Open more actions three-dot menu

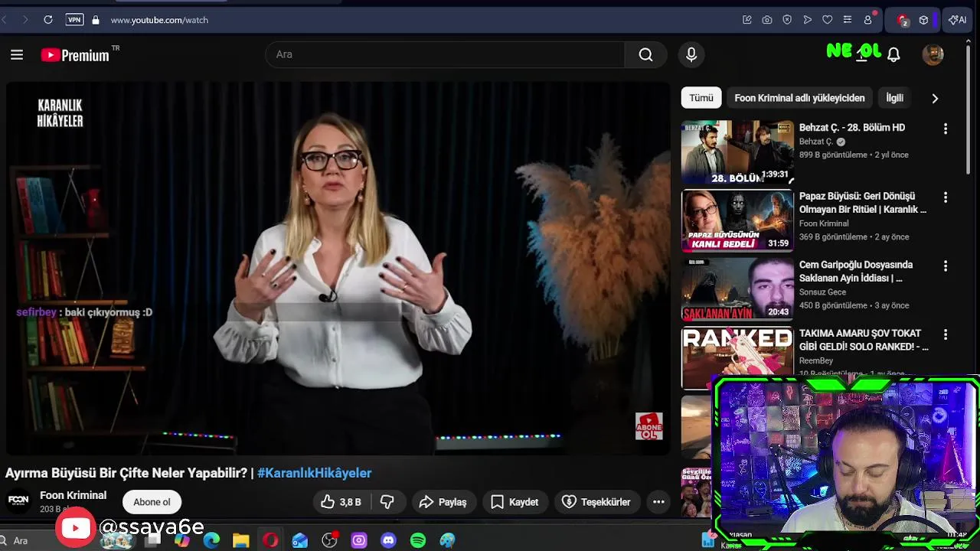point(658,502)
